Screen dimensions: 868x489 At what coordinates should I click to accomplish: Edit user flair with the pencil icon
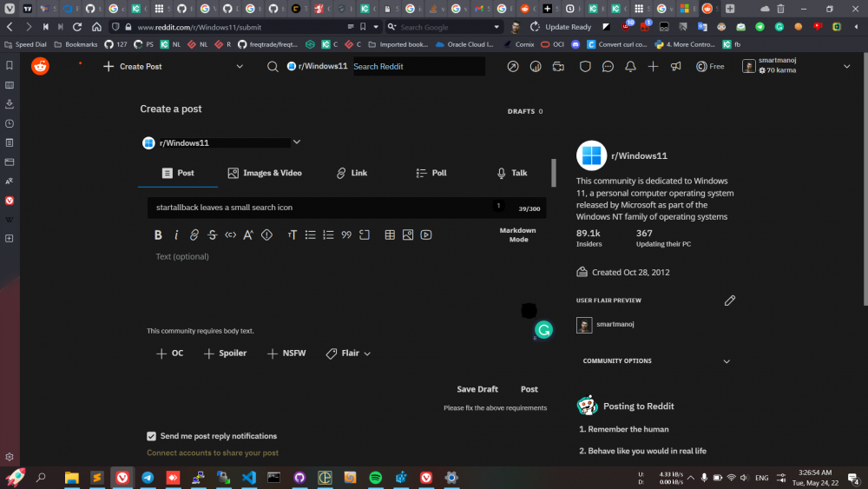[x=729, y=301]
